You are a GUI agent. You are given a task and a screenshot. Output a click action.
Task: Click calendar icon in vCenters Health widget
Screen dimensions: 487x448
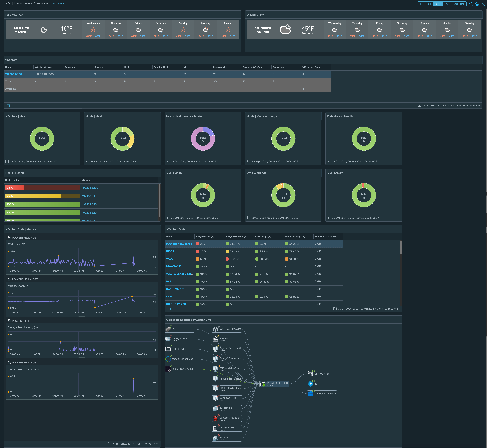click(7, 161)
